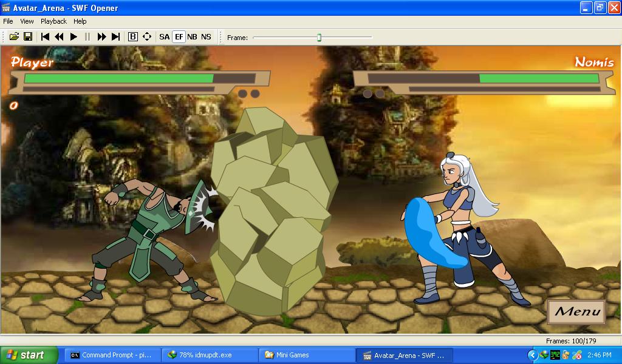
Task: Switch to the Mini Games taskbar folder
Action: pyautogui.click(x=307, y=356)
